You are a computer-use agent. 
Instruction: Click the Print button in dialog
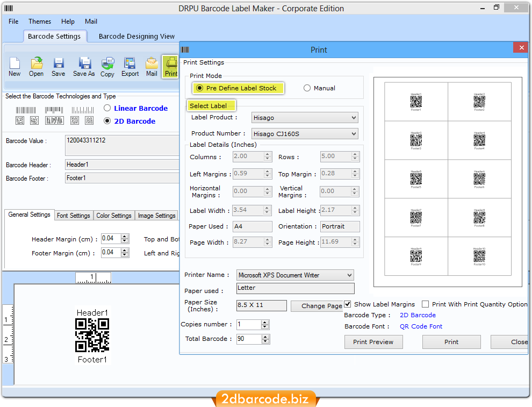click(451, 342)
